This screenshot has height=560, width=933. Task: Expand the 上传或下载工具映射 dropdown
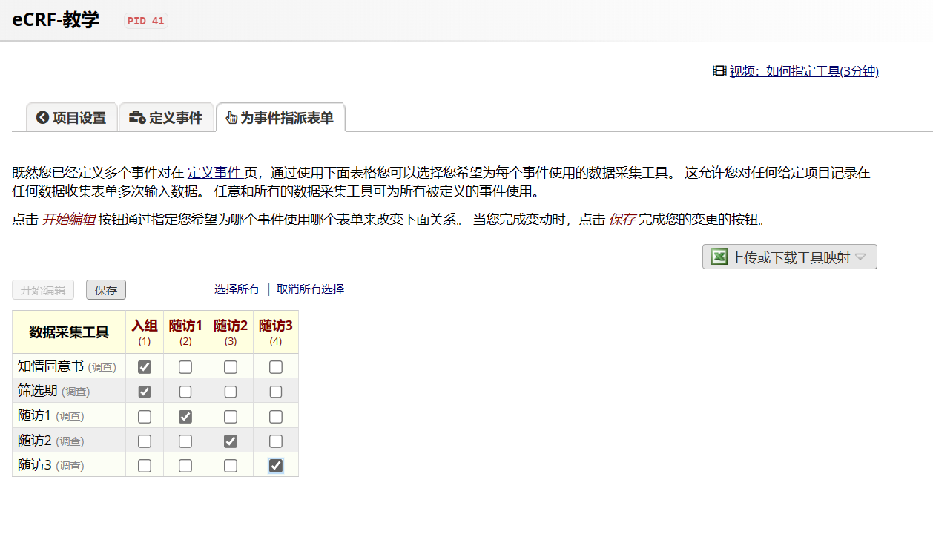860,257
